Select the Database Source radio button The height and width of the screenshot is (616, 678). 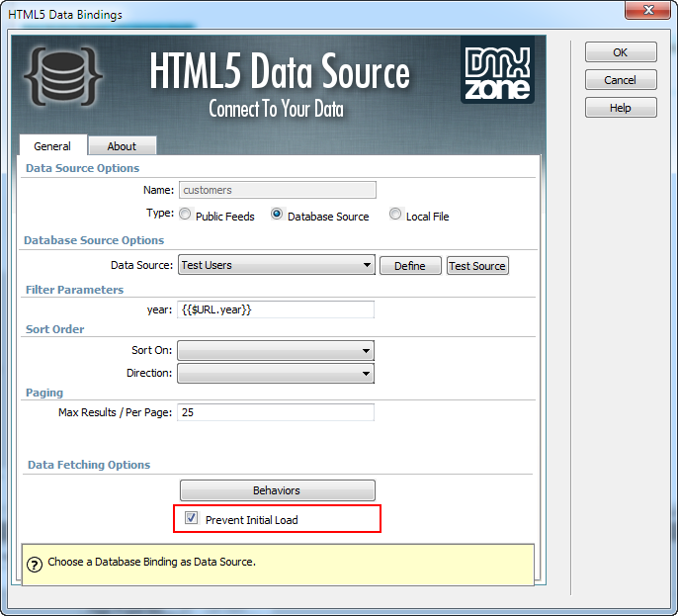point(277,214)
